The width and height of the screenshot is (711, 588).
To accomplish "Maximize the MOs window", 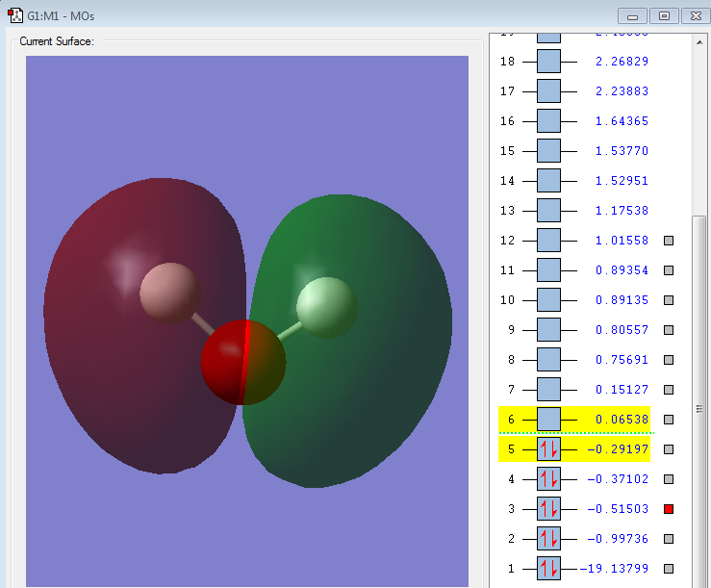I will (664, 15).
